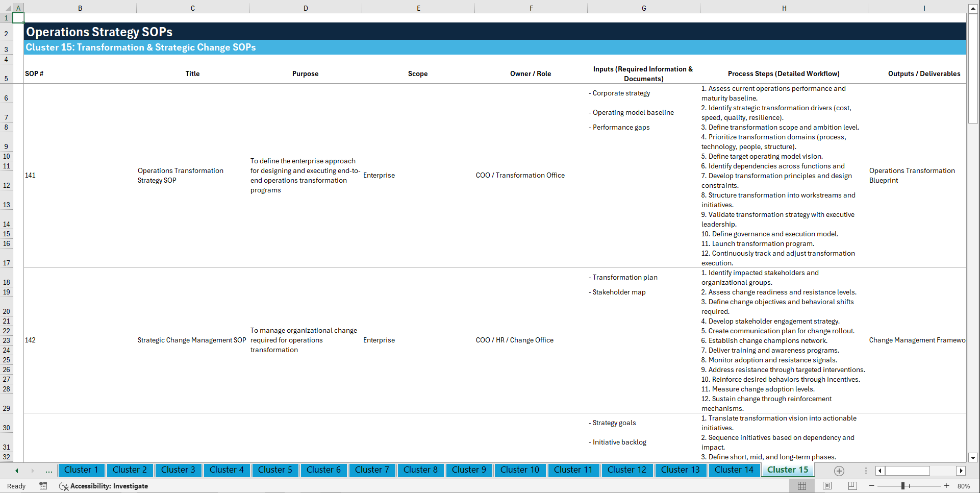Click the 80% zoom level button

(x=964, y=486)
